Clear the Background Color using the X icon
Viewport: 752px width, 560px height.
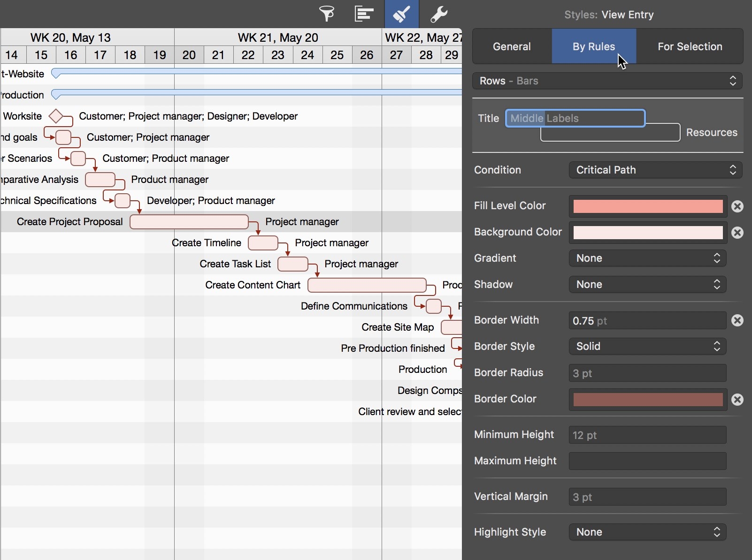[x=737, y=233]
